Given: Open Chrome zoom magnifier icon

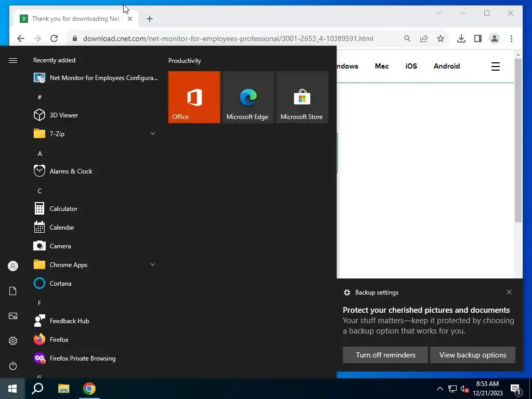Looking at the screenshot, I should tap(407, 38).
